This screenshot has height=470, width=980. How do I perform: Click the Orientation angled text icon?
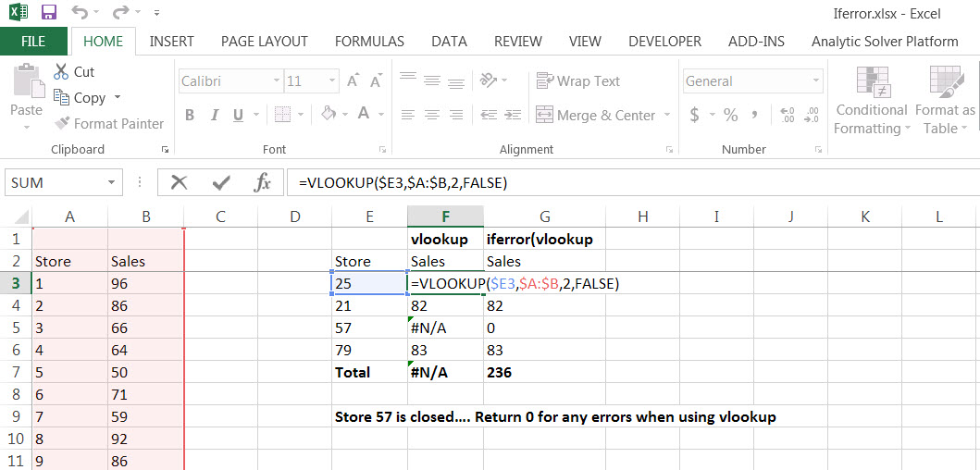[488, 80]
